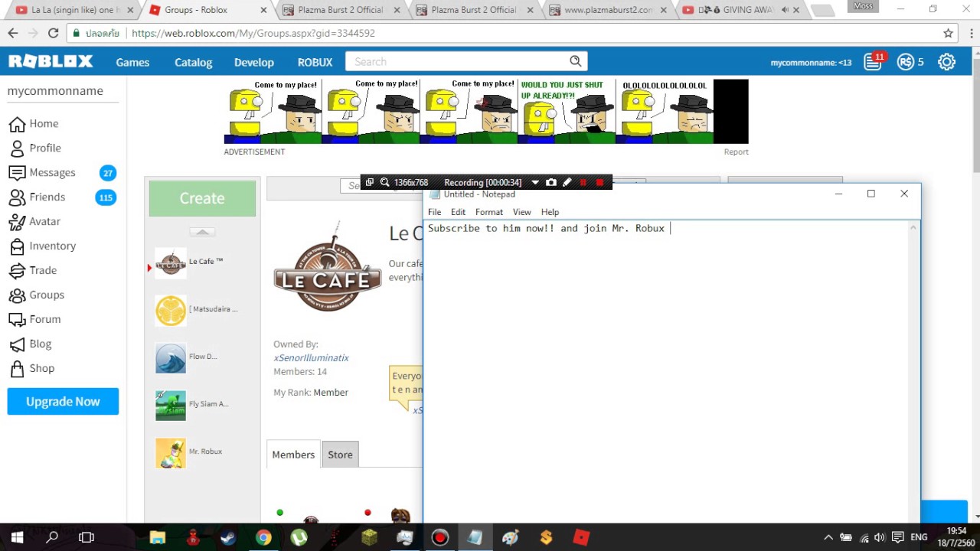The image size is (980, 551).
Task: Open the Windows Start menu
Action: 17,537
